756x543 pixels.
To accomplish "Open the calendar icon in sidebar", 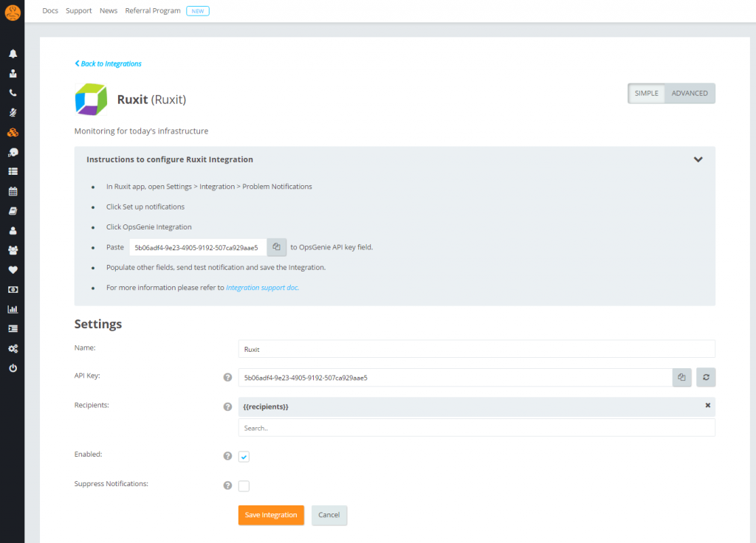I will pyautogui.click(x=13, y=191).
